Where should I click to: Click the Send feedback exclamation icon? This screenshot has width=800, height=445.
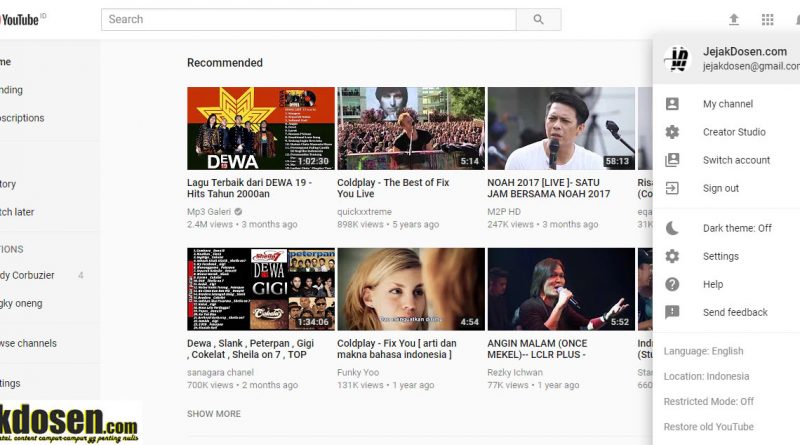[x=672, y=312]
